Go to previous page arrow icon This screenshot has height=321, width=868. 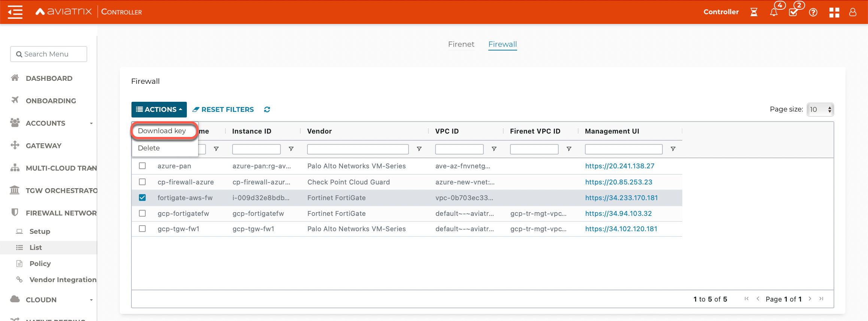(758, 299)
